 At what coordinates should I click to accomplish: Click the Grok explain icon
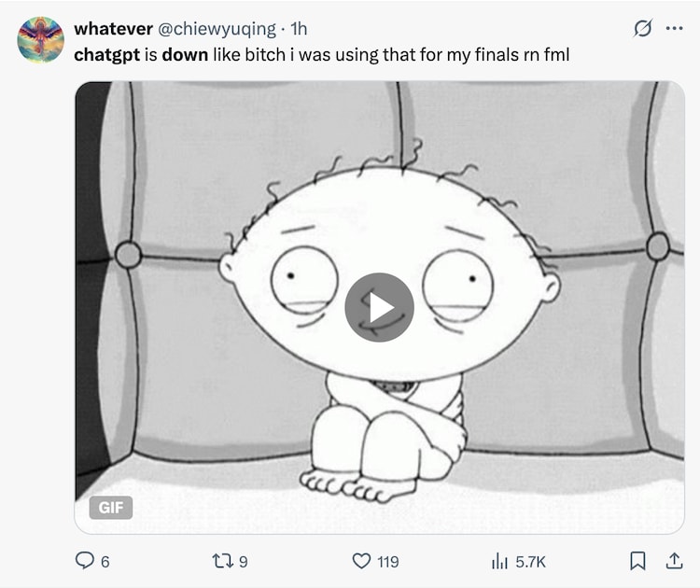point(643,29)
